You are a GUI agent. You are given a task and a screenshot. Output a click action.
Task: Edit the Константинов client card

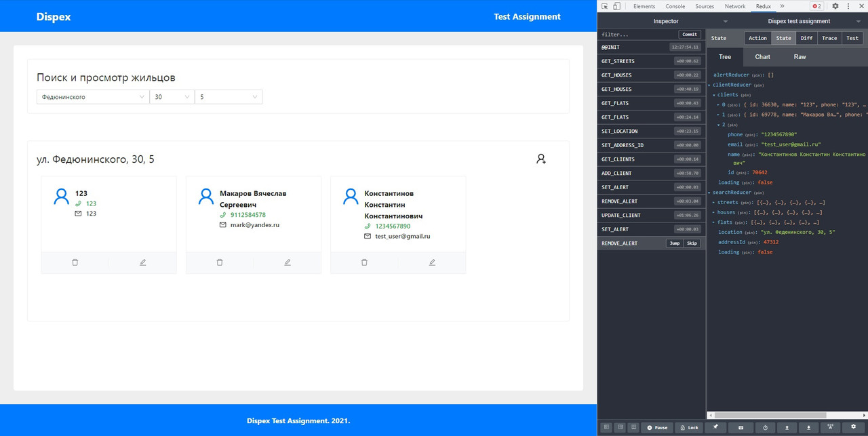coord(432,262)
